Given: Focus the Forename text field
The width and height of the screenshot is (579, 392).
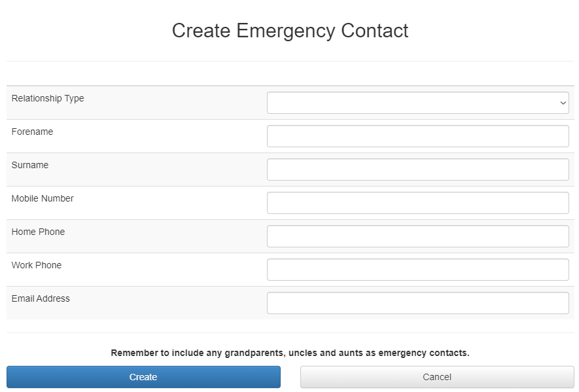Looking at the screenshot, I should (417, 136).
